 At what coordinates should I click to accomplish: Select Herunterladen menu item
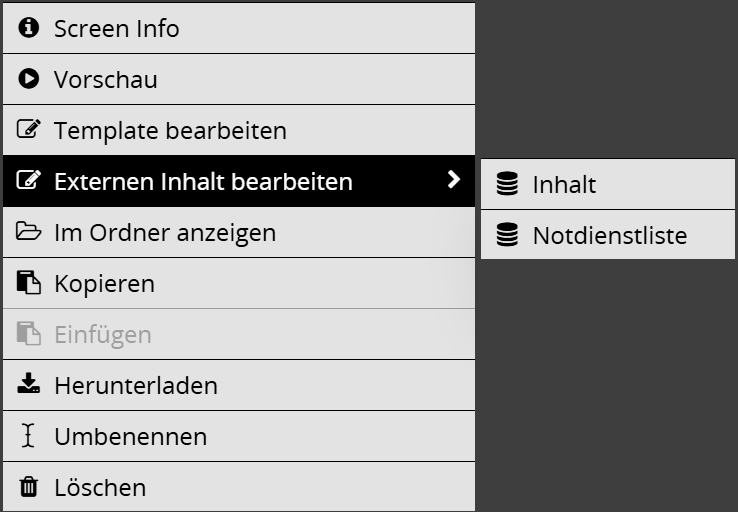click(x=136, y=385)
